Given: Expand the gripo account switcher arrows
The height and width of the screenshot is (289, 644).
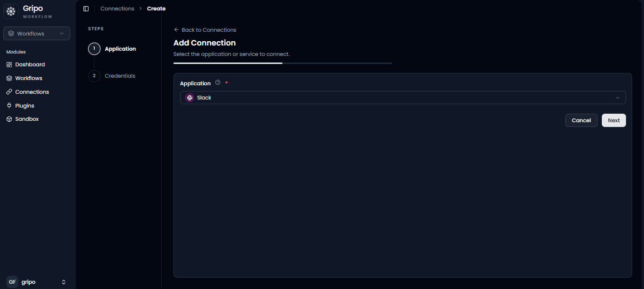Looking at the screenshot, I should (63, 282).
